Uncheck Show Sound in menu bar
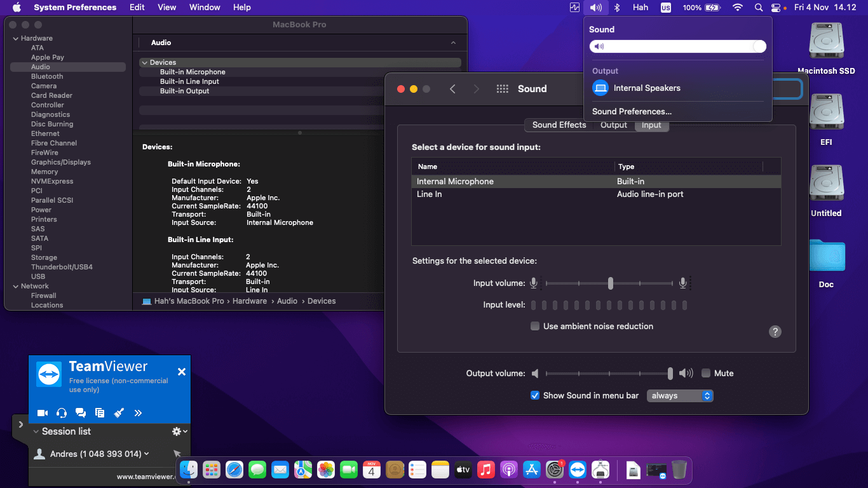 pos(535,395)
